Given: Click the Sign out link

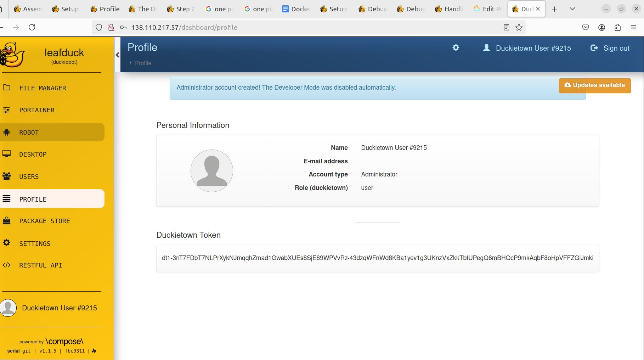Looking at the screenshot, I should tap(616, 48).
